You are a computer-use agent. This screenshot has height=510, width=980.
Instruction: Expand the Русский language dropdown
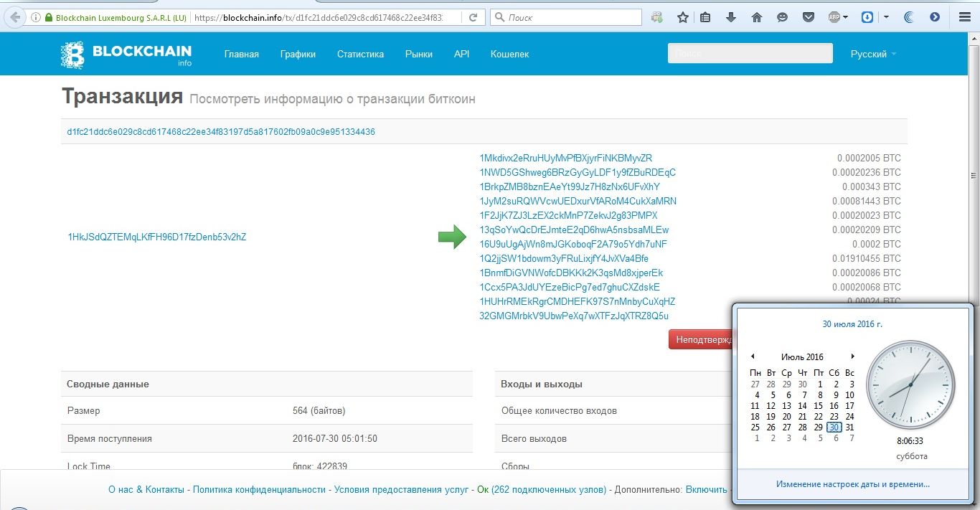coord(873,54)
